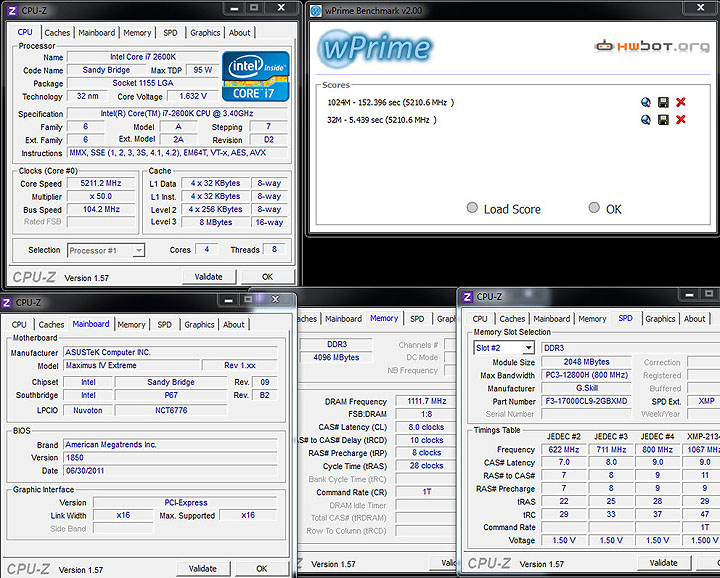This screenshot has width=720, height=578.
Task: Open the Processor #1 selection dropdown
Action: 107,250
